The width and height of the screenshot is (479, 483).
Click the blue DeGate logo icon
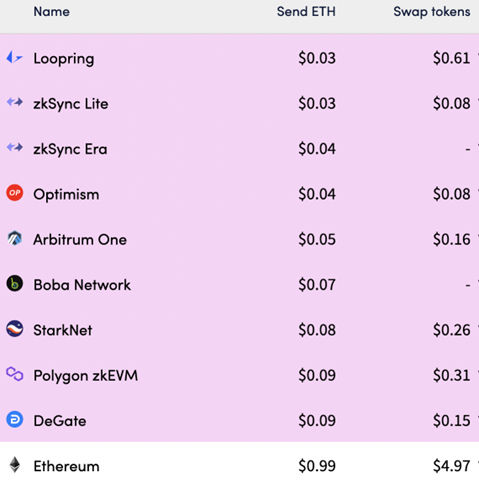click(x=15, y=419)
